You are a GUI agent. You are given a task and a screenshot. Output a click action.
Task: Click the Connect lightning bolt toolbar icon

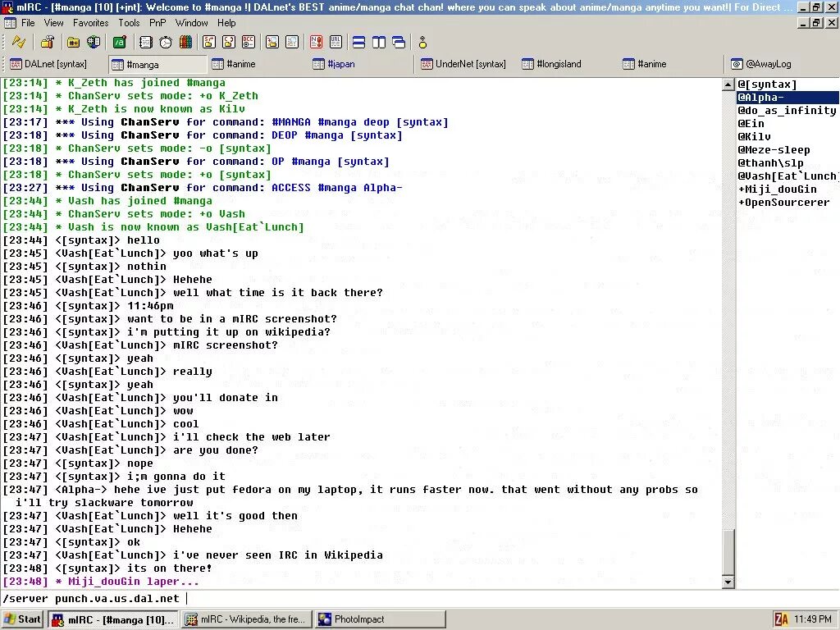point(19,42)
